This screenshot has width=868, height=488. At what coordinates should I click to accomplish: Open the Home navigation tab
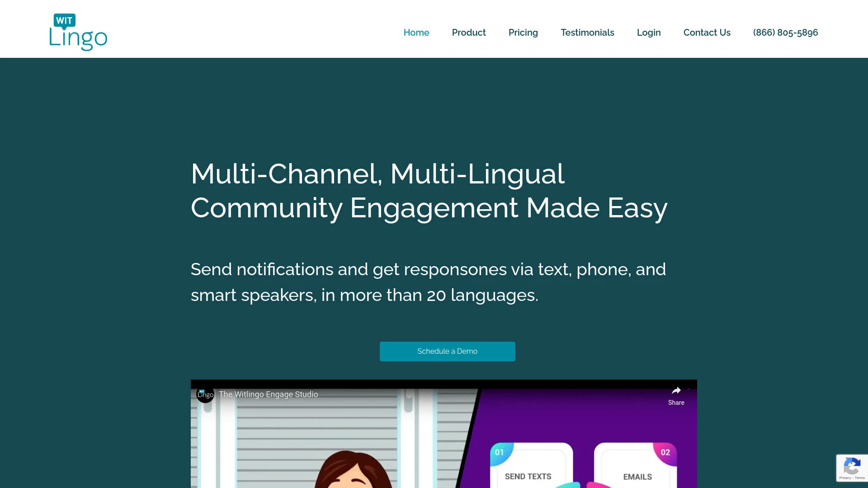[416, 32]
